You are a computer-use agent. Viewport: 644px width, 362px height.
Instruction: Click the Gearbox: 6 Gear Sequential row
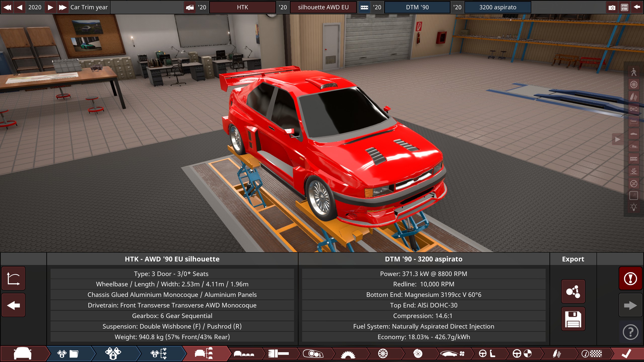point(172,316)
